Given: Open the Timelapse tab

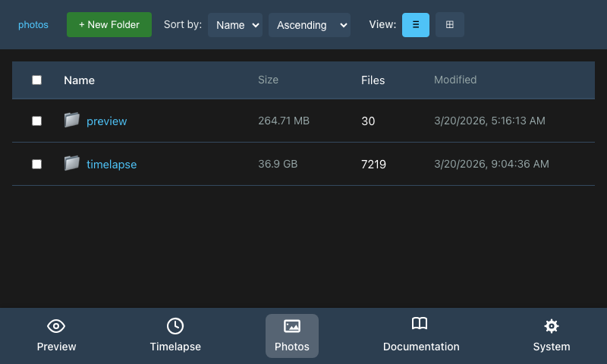Looking at the screenshot, I should pos(175,336).
